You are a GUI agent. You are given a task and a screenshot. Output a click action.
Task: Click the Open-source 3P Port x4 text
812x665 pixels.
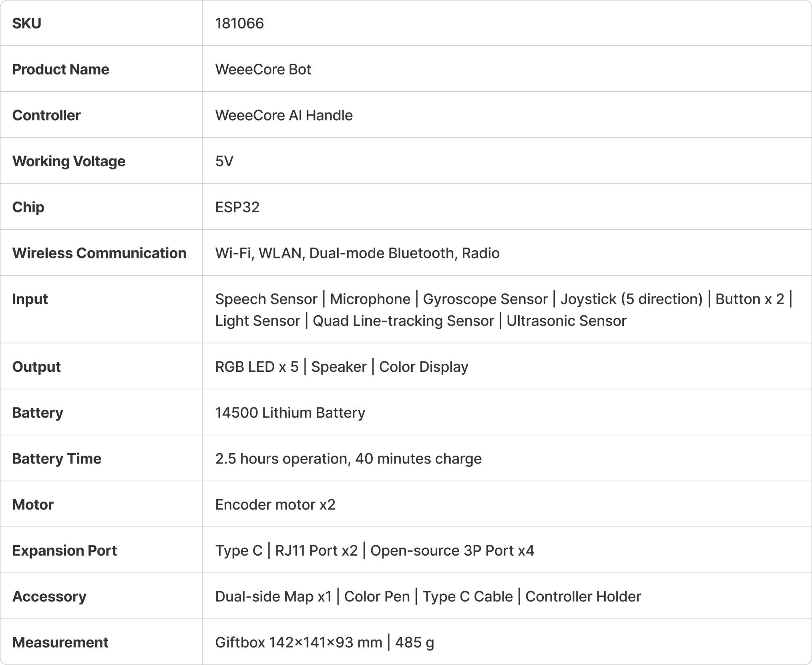click(x=452, y=551)
